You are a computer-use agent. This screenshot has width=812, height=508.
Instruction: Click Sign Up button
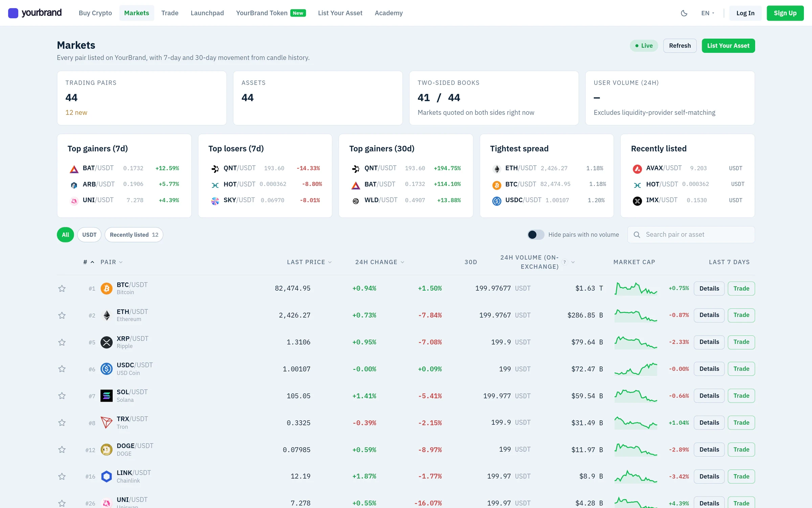(785, 13)
